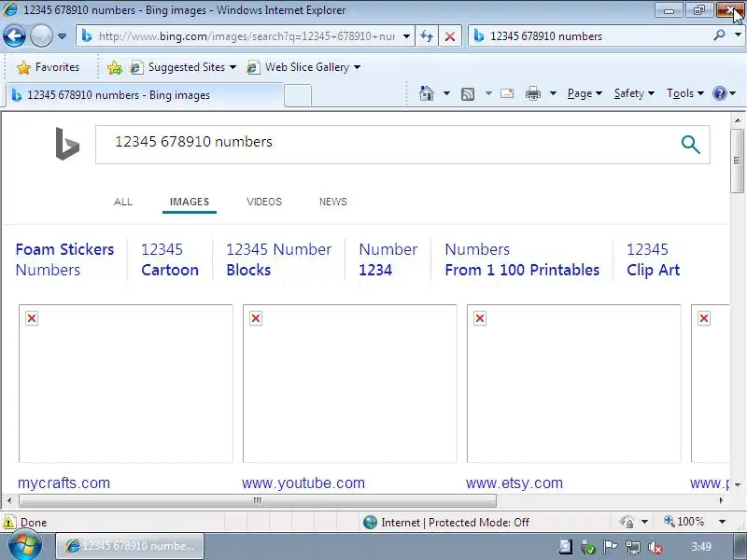
Task: Click the Action Center flag tray icon
Action: pyautogui.click(x=610, y=547)
